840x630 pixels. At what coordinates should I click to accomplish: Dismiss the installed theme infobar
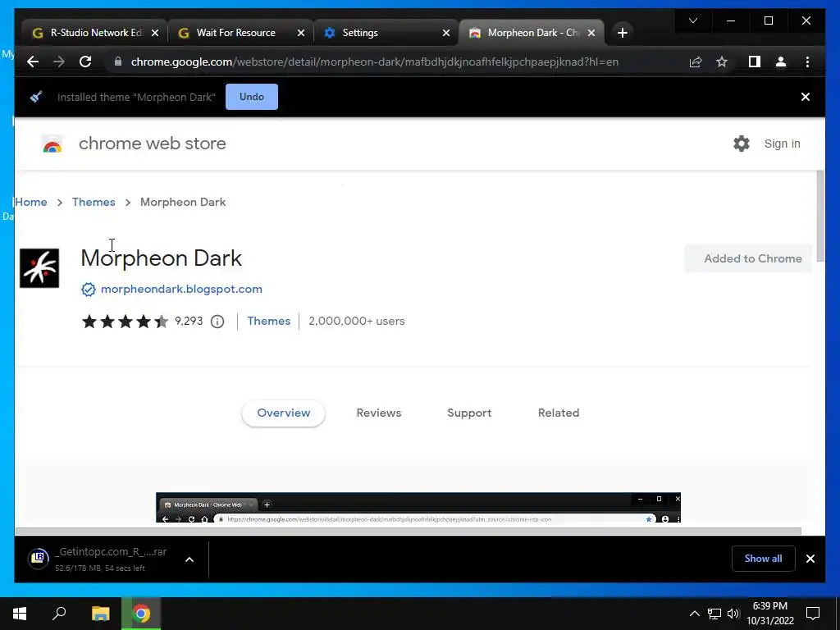[805, 97]
